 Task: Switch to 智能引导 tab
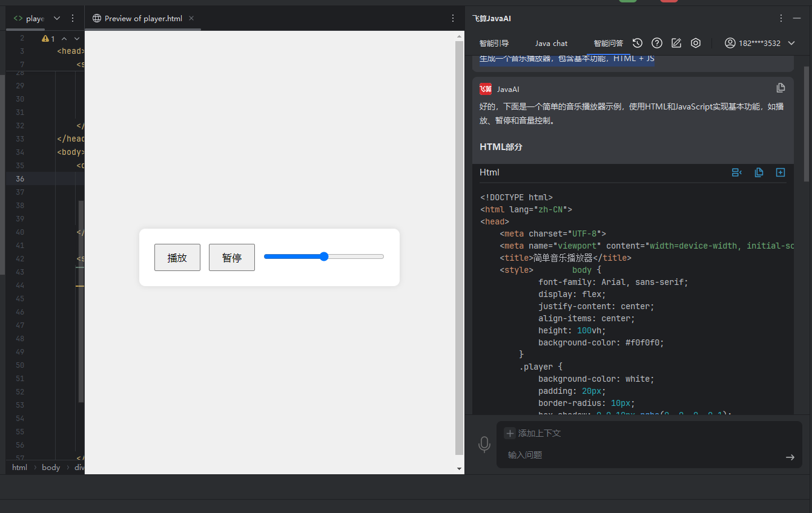[494, 44]
